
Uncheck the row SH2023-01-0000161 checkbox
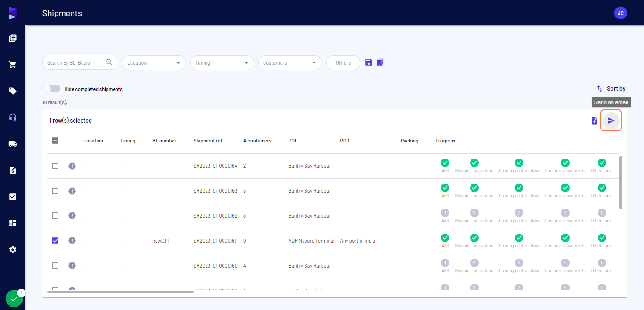55,241
